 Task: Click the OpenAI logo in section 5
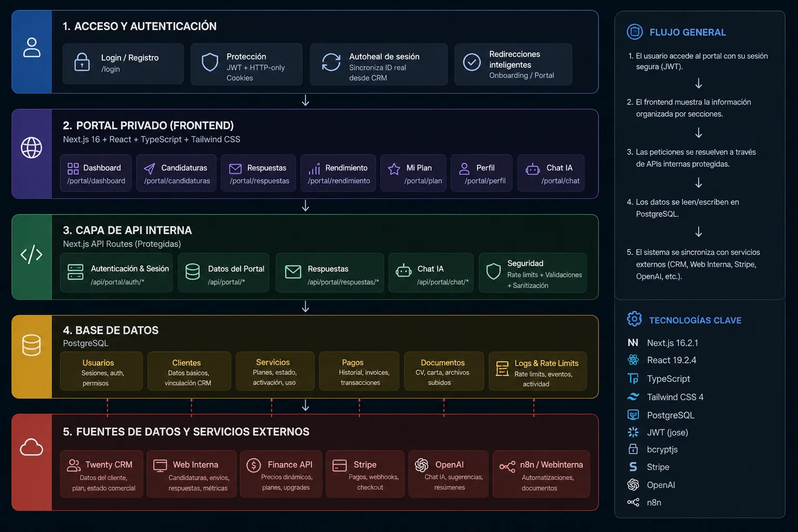point(421,465)
